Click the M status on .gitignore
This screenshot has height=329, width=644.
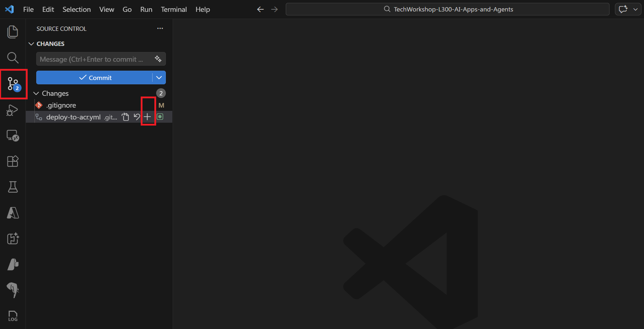161,105
